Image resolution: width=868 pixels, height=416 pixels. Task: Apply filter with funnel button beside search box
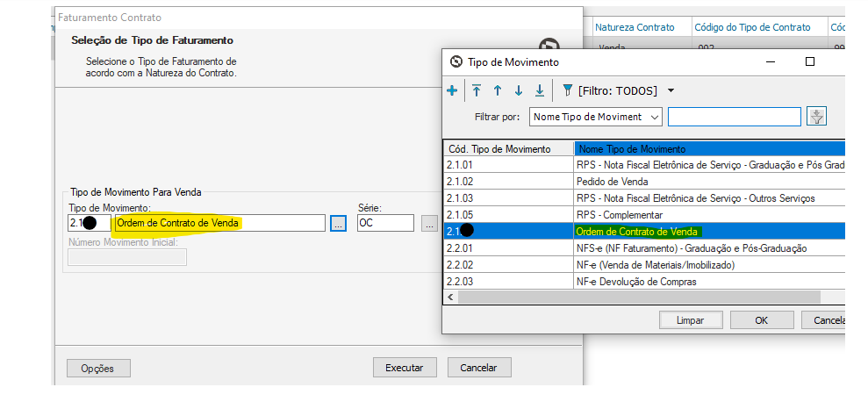tap(817, 117)
